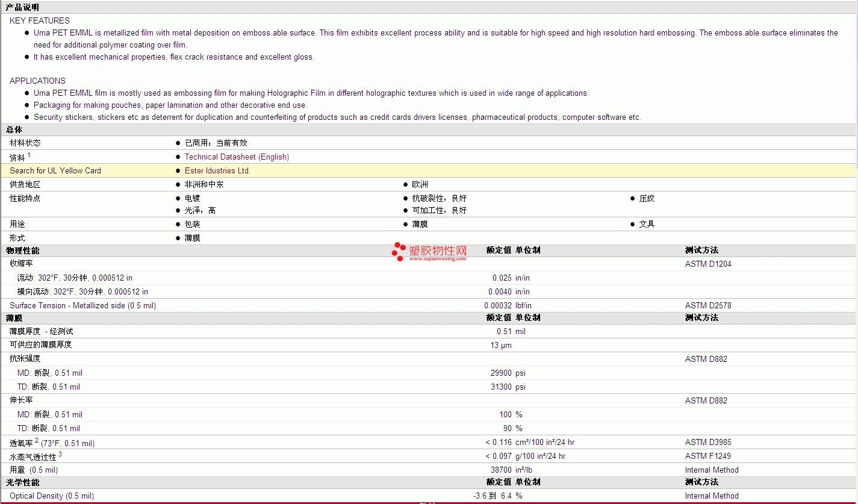This screenshot has height=504, width=858.
Task: Select the 欧洲 region entry
Action: point(420,185)
